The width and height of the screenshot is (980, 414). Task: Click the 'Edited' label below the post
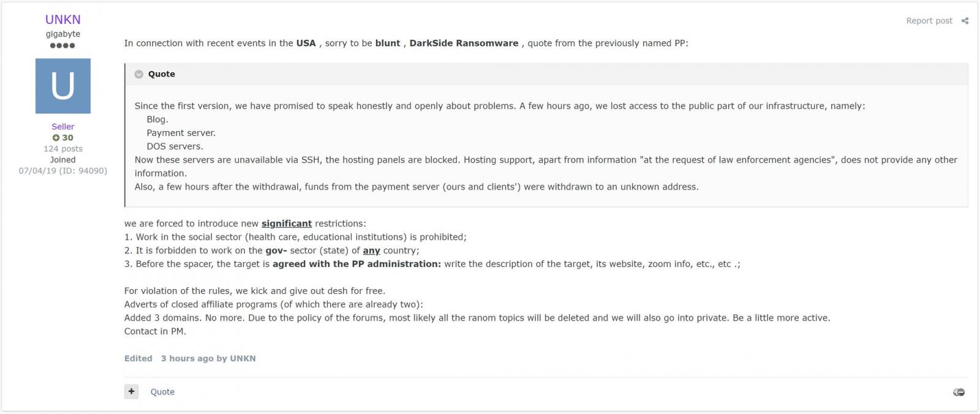(138, 358)
